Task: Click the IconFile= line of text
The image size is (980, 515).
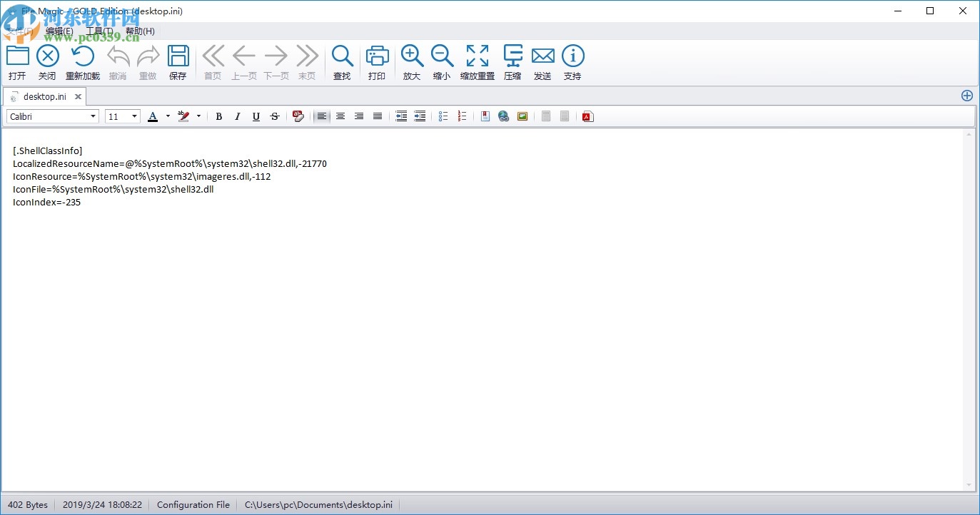Action: point(113,189)
